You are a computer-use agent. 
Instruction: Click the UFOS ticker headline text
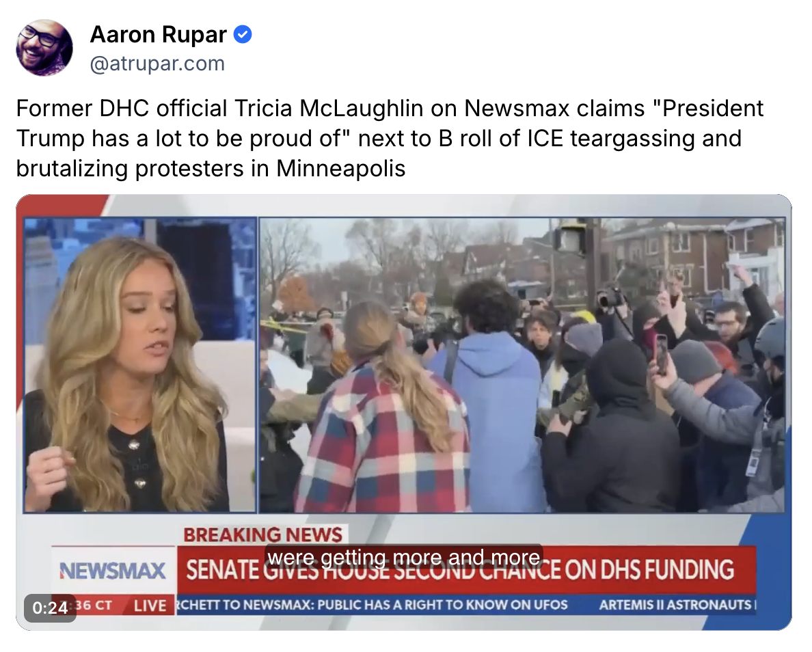tap(372, 605)
